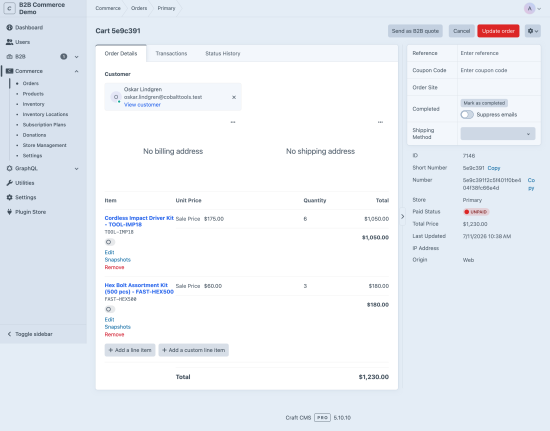Viewport: 550px width, 431px height.
Task: Open shipping address ellipsis menu
Action: coord(380,122)
